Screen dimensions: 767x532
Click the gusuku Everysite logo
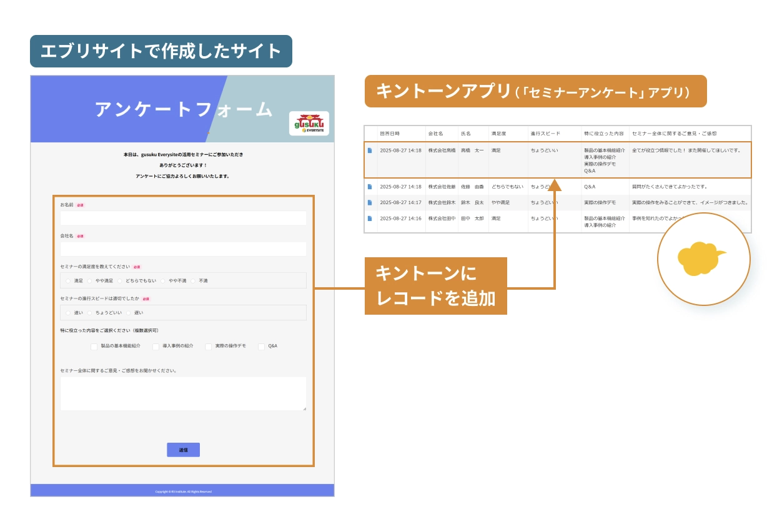point(309,124)
